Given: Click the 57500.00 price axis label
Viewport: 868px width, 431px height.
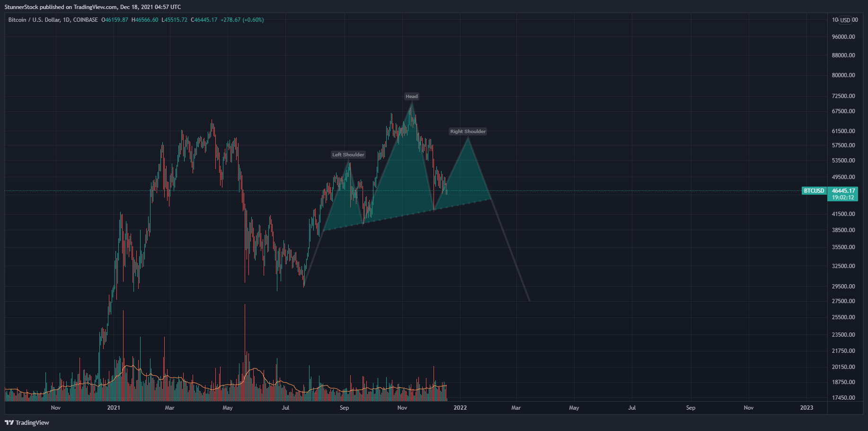Looking at the screenshot, I should pyautogui.click(x=843, y=145).
